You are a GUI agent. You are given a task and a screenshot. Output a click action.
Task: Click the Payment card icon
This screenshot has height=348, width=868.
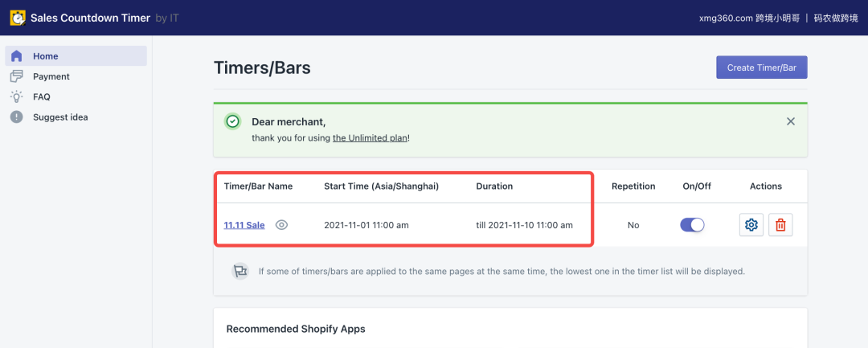[17, 76]
